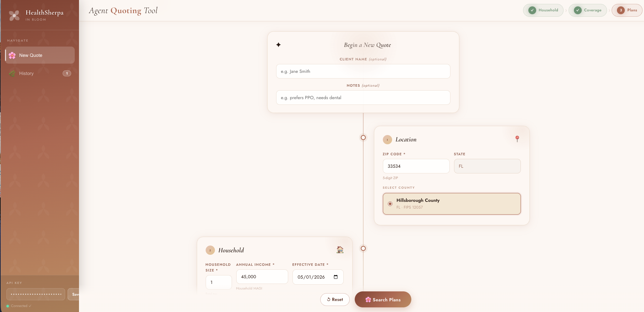The image size is (644, 312).
Task: Click the State field showing FL
Action: pos(487,166)
